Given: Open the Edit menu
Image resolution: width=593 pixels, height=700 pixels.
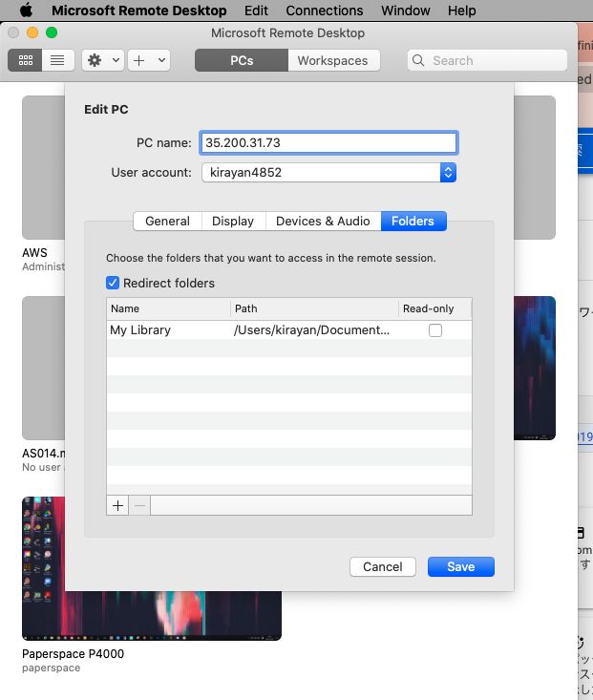Looking at the screenshot, I should pos(256,11).
